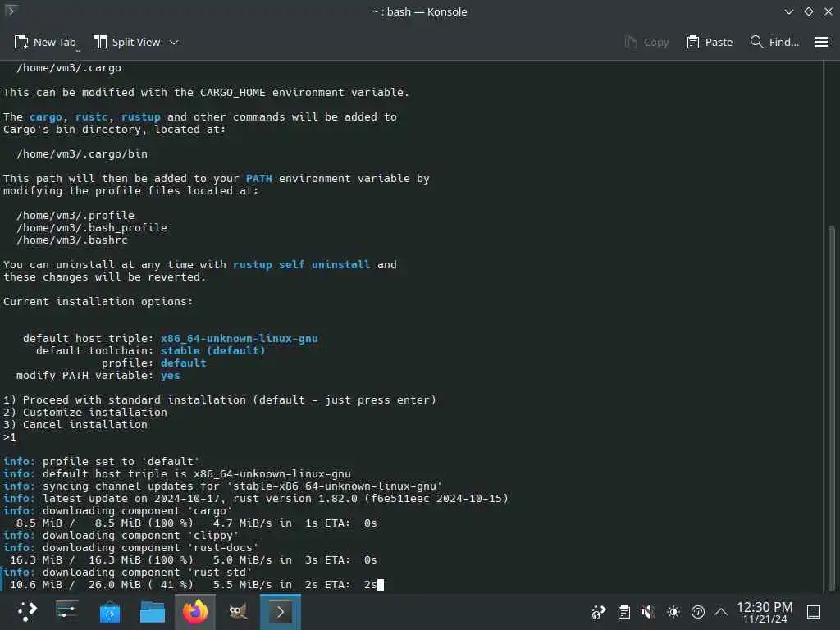This screenshot has height=630, width=840.
Task: Open the clock showing 12:30 PM
Action: 765,612
